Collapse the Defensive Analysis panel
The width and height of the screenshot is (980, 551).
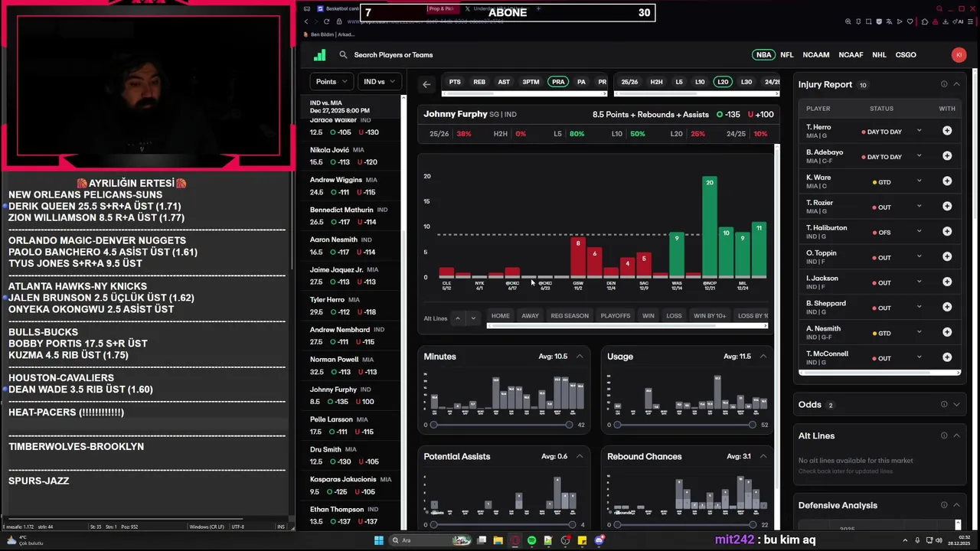956,505
